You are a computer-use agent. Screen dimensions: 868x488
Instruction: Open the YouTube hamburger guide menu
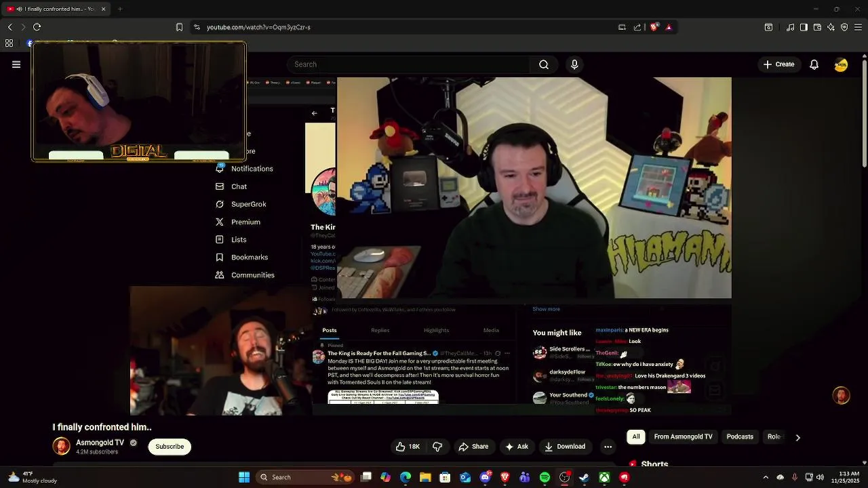[x=16, y=64]
